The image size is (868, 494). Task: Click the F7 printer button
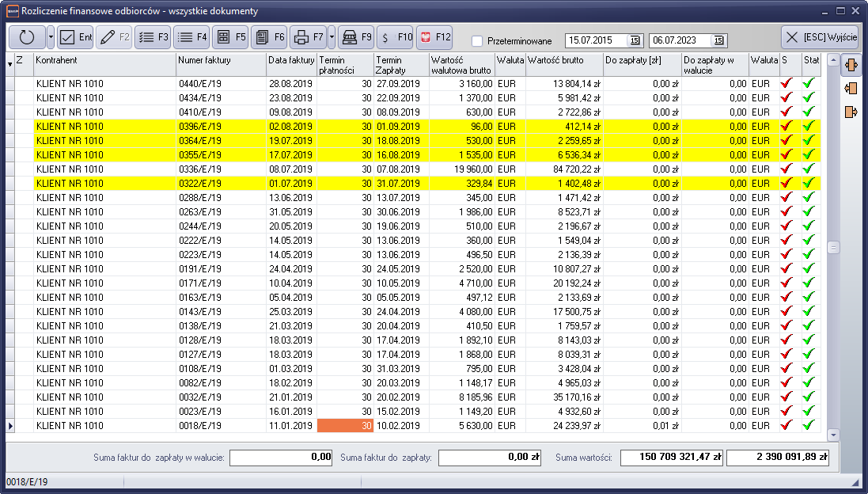tap(308, 37)
